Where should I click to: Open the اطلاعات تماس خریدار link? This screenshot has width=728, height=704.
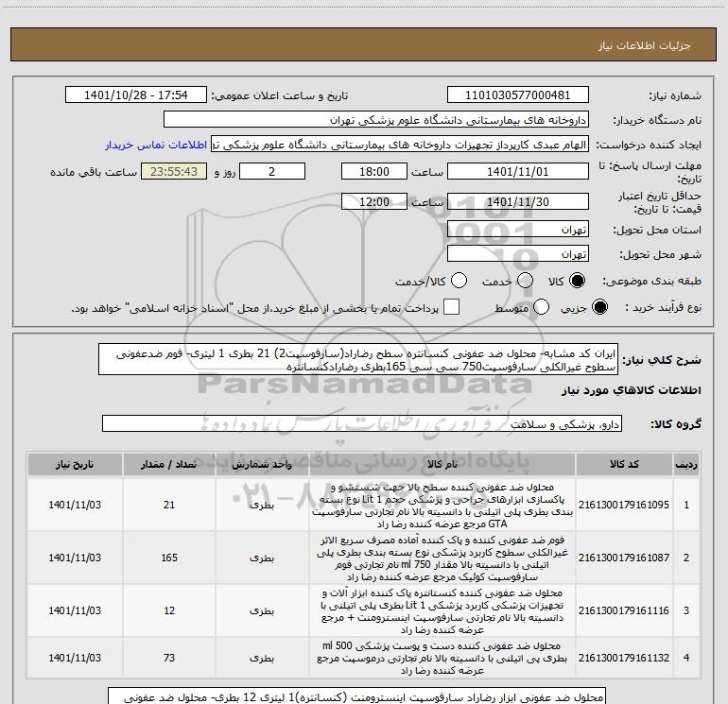coord(156,145)
